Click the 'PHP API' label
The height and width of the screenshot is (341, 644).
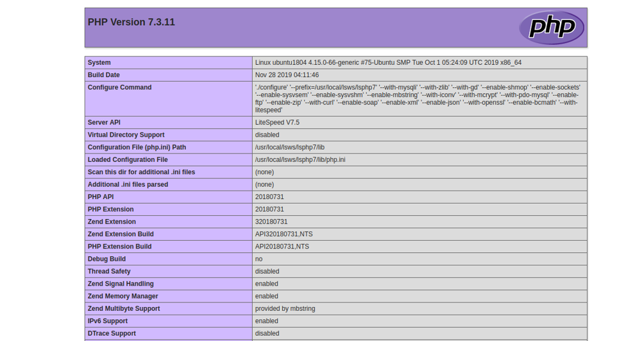(x=101, y=197)
